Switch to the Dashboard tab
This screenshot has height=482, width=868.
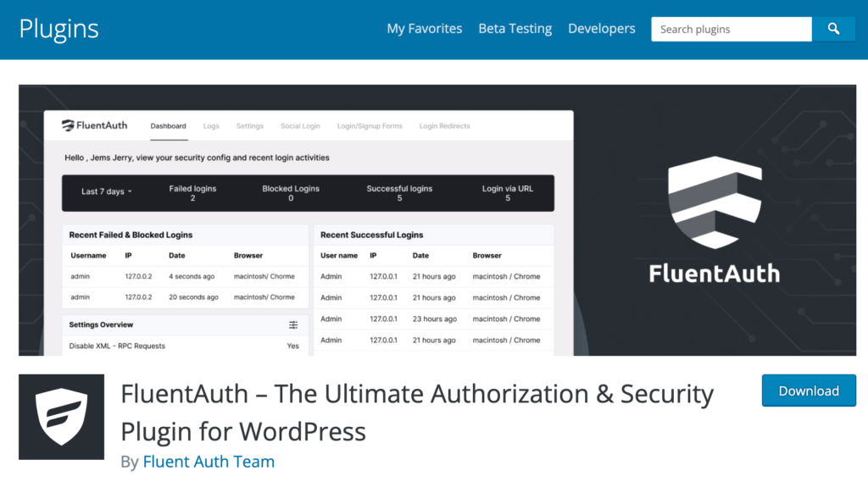click(x=169, y=126)
